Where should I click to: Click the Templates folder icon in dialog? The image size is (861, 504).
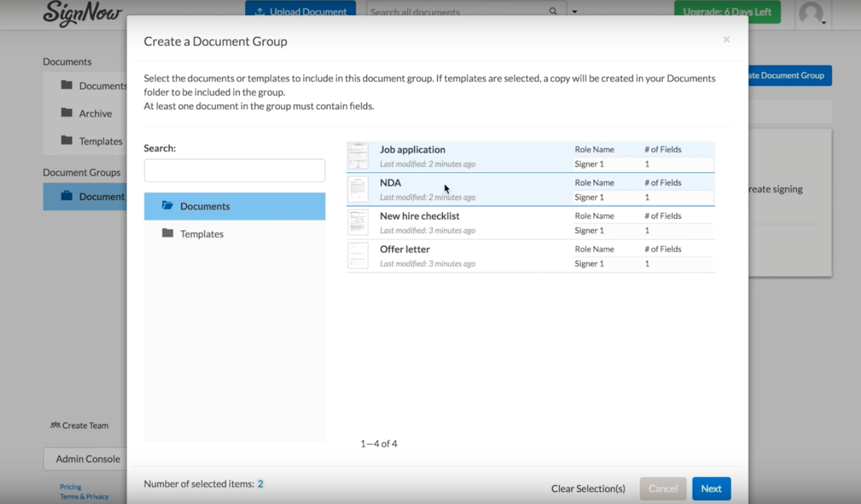168,234
